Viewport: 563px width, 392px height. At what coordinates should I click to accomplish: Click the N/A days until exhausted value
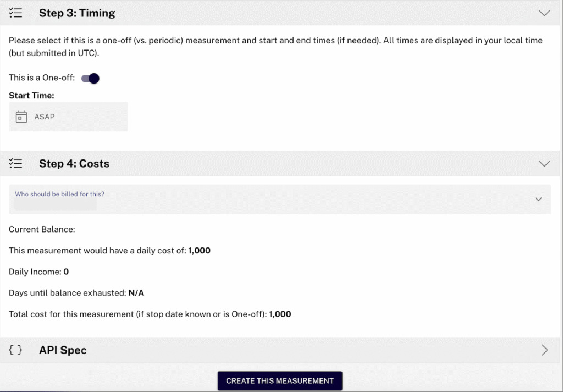[136, 293]
